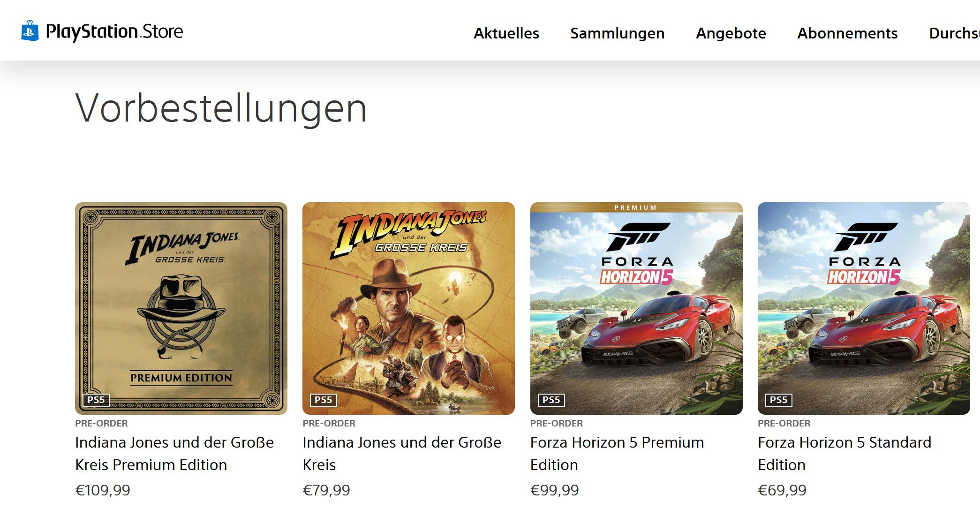Screen dimensions: 980x510
Task: Select the partially visible Durchsuchen nav item
Action: (954, 33)
